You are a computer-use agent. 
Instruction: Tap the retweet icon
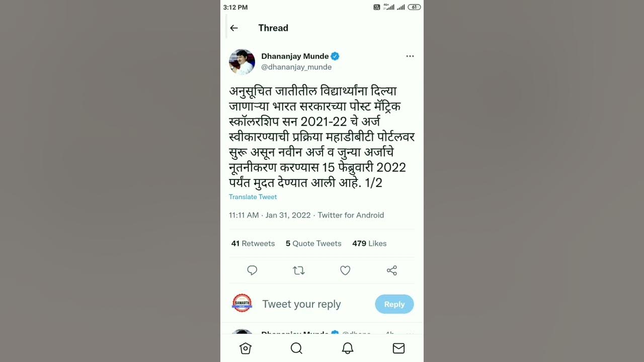[x=299, y=270]
